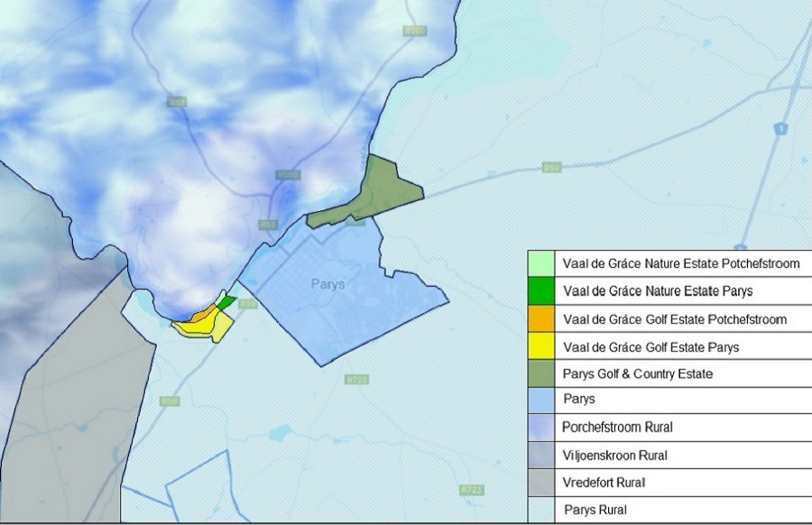
Task: Select the Vredefort Rural legend label
Action: 604,483
